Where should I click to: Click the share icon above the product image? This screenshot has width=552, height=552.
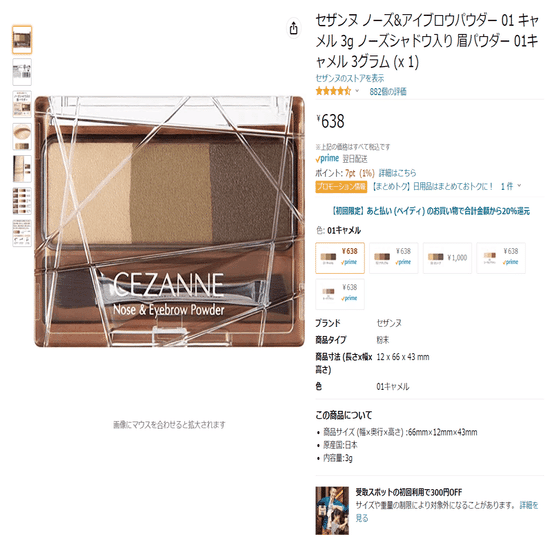tap(294, 28)
